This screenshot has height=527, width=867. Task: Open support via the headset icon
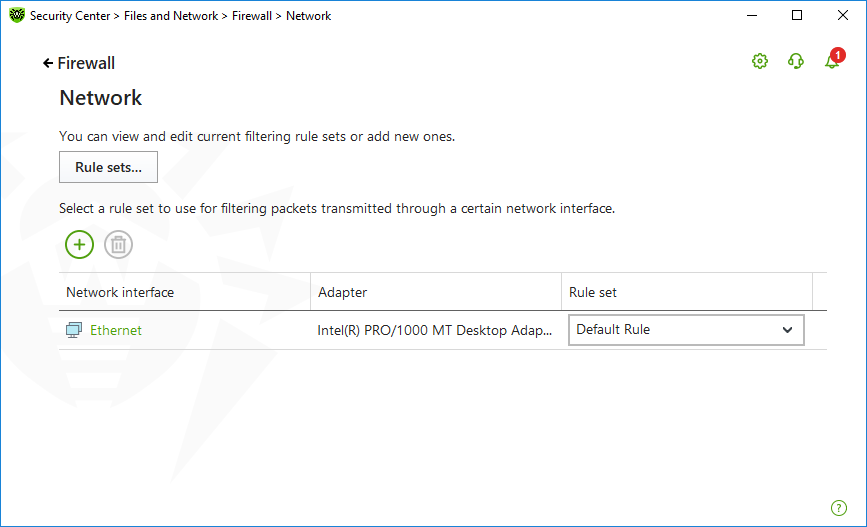pyautogui.click(x=796, y=61)
